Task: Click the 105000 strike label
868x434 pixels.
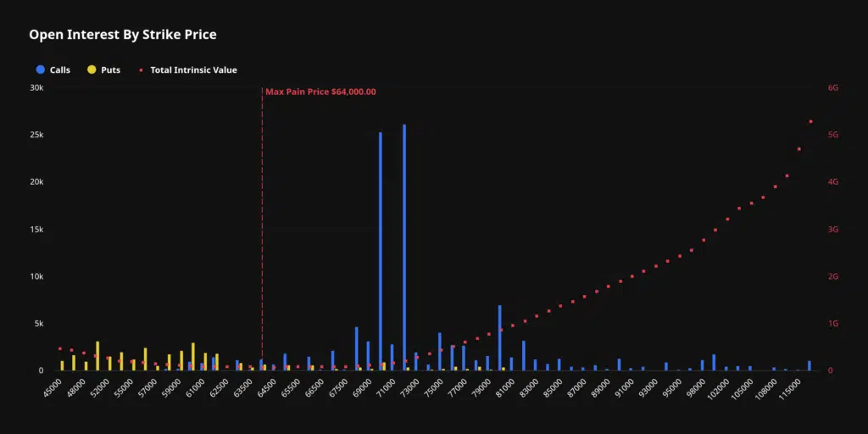Action: pos(744,388)
